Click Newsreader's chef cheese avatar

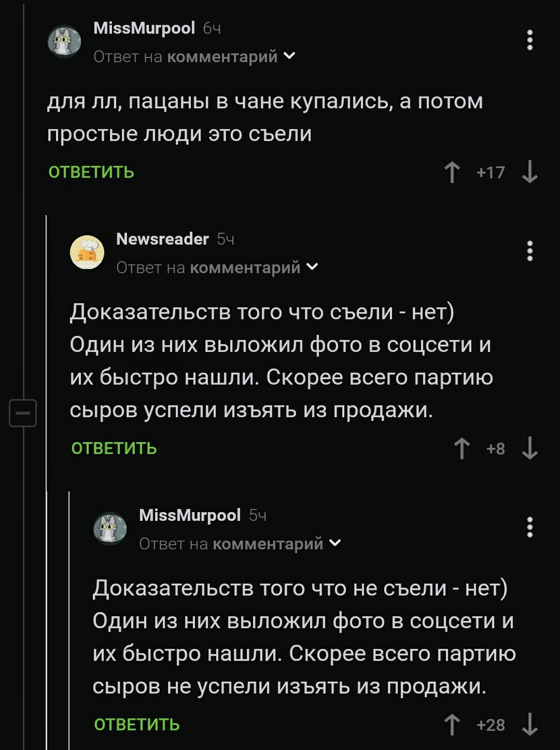[x=87, y=252]
